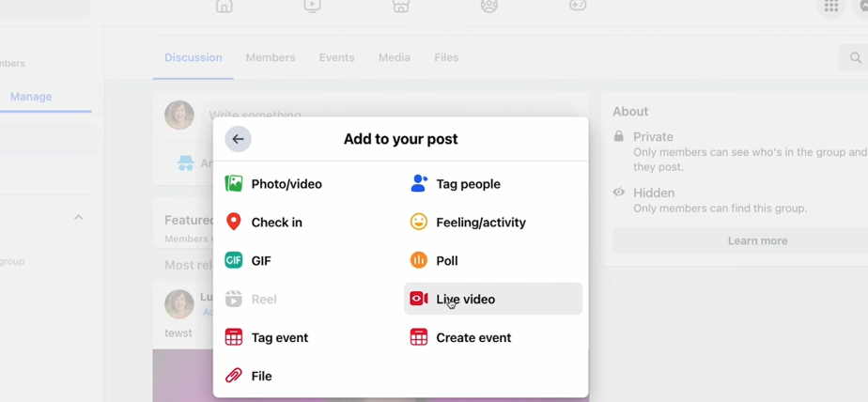Viewport: 868px width, 402px height.
Task: Click the Learn more button
Action: 757,240
